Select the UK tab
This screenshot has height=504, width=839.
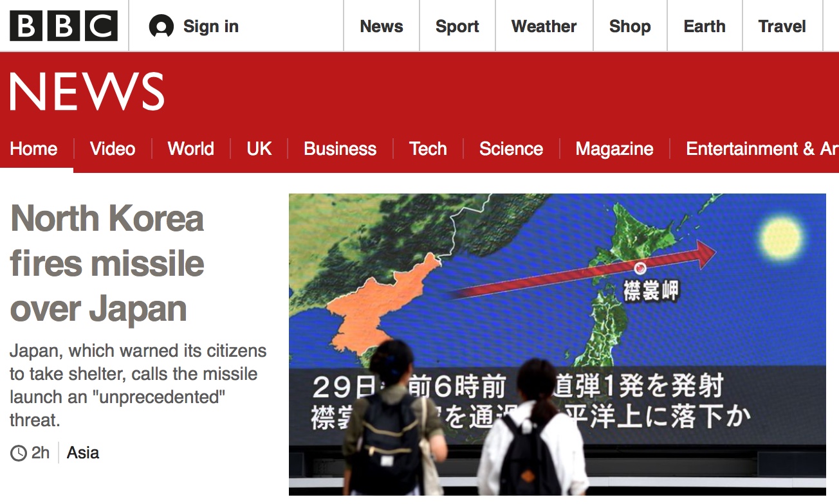259,149
